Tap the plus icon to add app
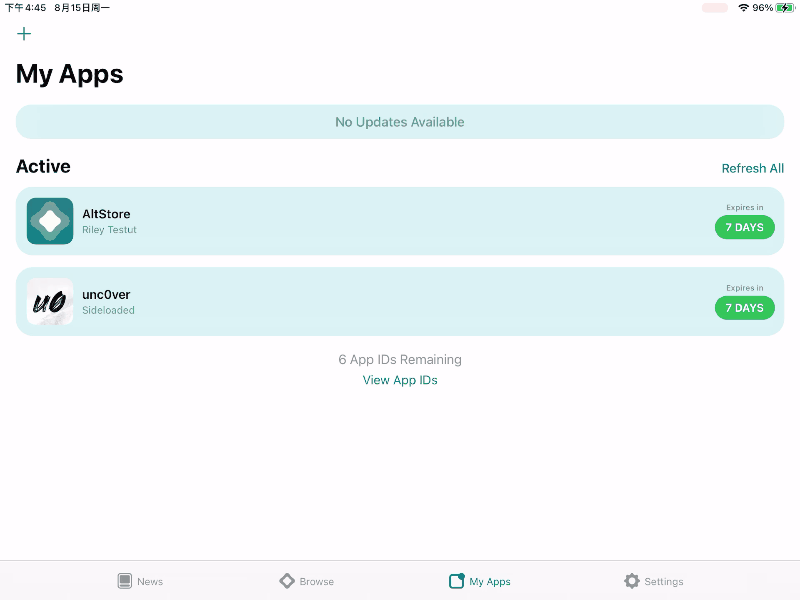Screen dimensions: 800x600 pos(24,34)
